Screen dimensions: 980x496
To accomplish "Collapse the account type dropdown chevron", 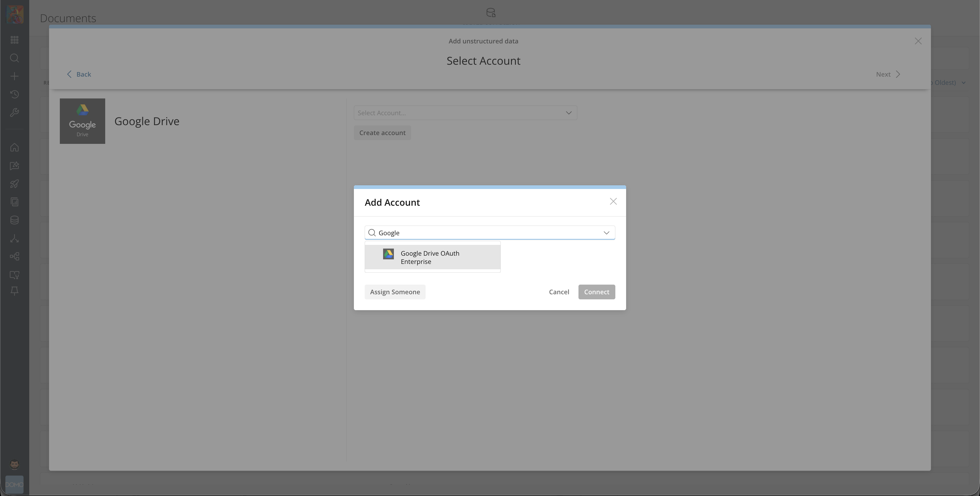I will [x=607, y=233].
